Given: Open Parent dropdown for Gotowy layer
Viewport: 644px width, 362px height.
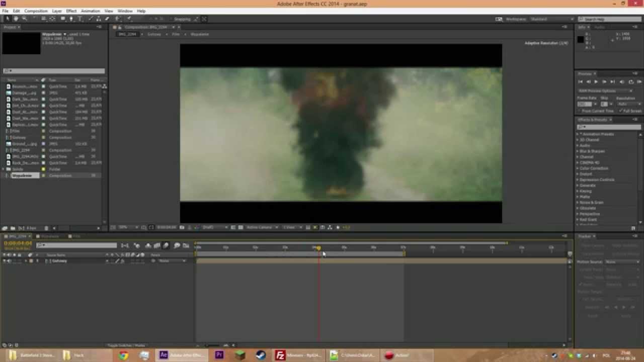Looking at the screenshot, I should coord(173,261).
